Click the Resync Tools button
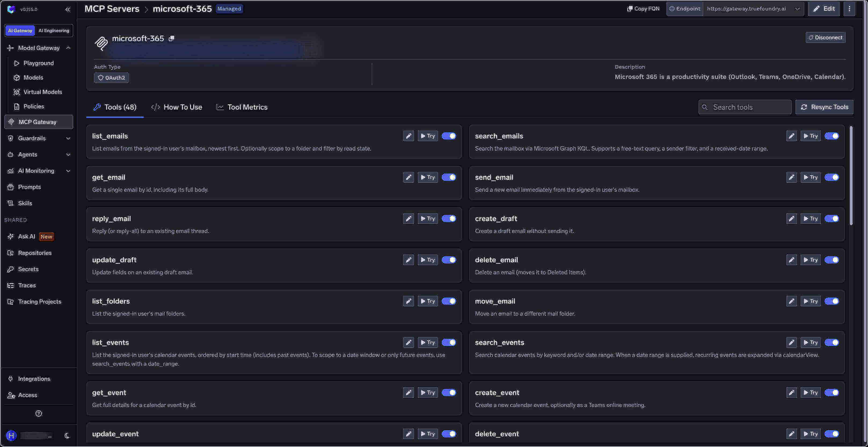Screen dimensions: 868x447 pos(824,107)
